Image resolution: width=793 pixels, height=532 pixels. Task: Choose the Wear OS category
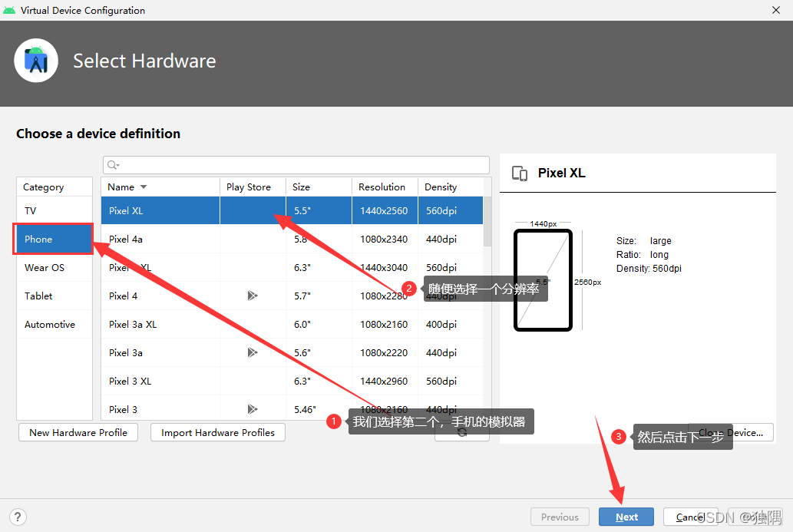click(x=55, y=267)
